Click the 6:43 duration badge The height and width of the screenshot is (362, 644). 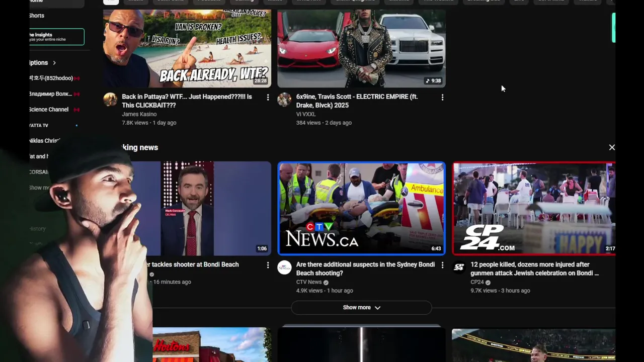tap(436, 248)
